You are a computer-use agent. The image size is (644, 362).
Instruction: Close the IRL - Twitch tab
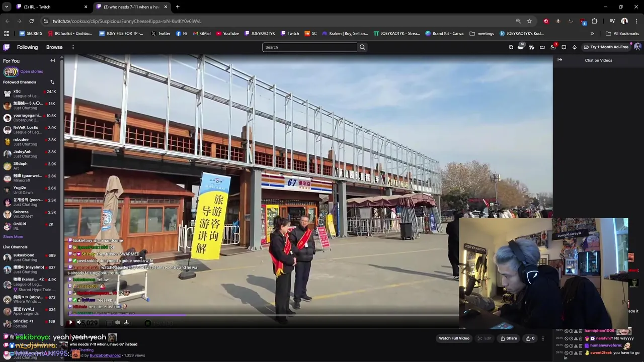pyautogui.click(x=86, y=7)
